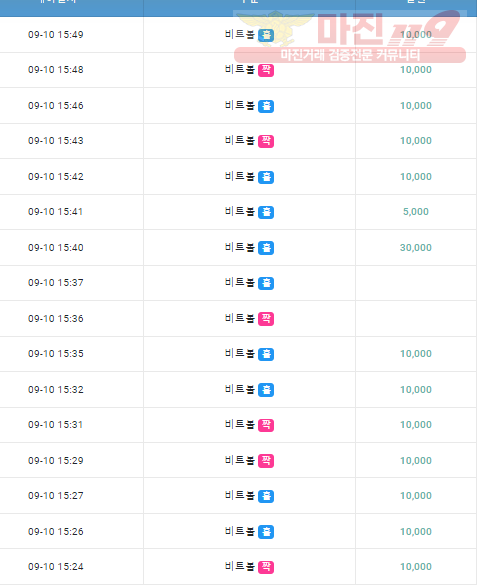Click the blue 홀 badge in the 15:32 row
Viewport: 477px width, 585px height.
point(266,390)
